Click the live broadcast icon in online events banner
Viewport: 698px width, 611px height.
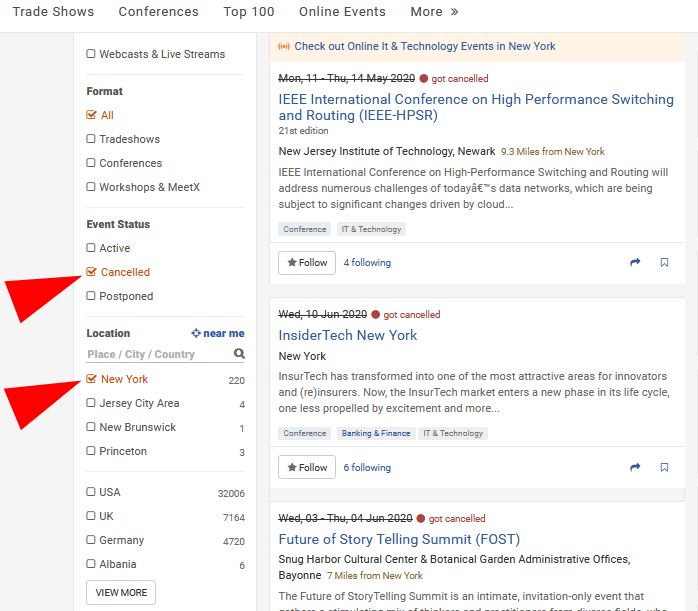[x=284, y=46]
